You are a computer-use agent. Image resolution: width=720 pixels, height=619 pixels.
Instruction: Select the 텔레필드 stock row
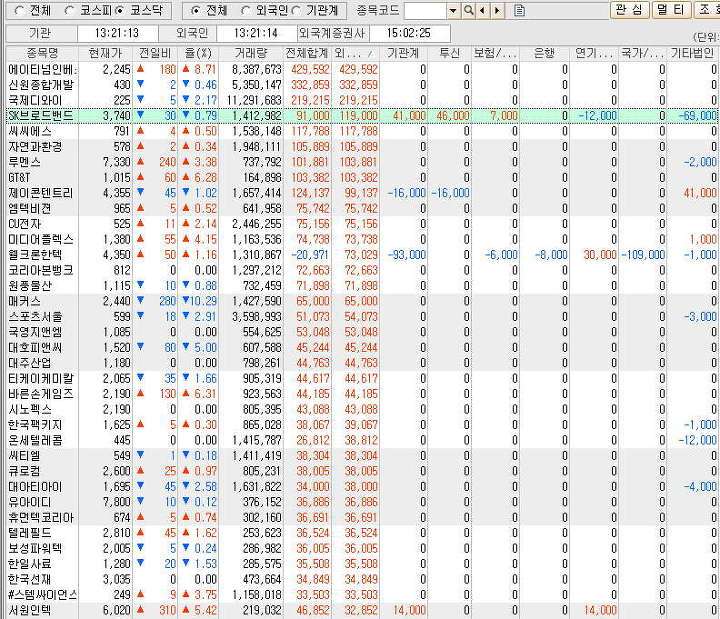tap(363, 533)
